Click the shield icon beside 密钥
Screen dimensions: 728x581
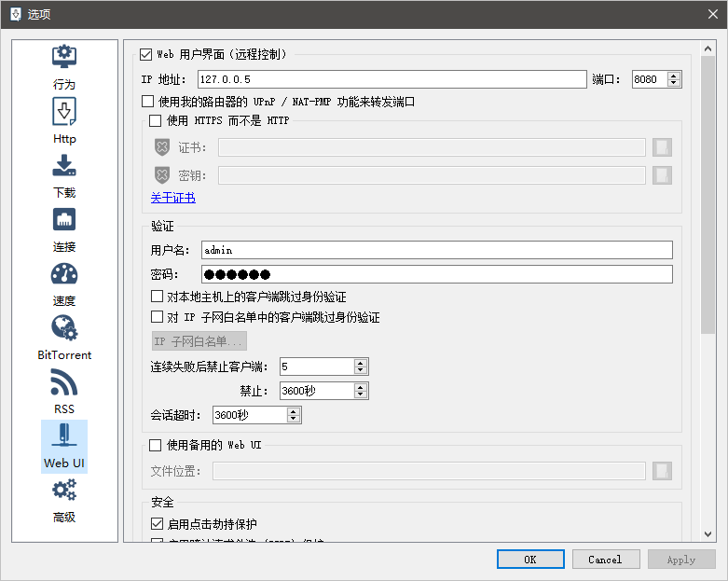[161, 175]
